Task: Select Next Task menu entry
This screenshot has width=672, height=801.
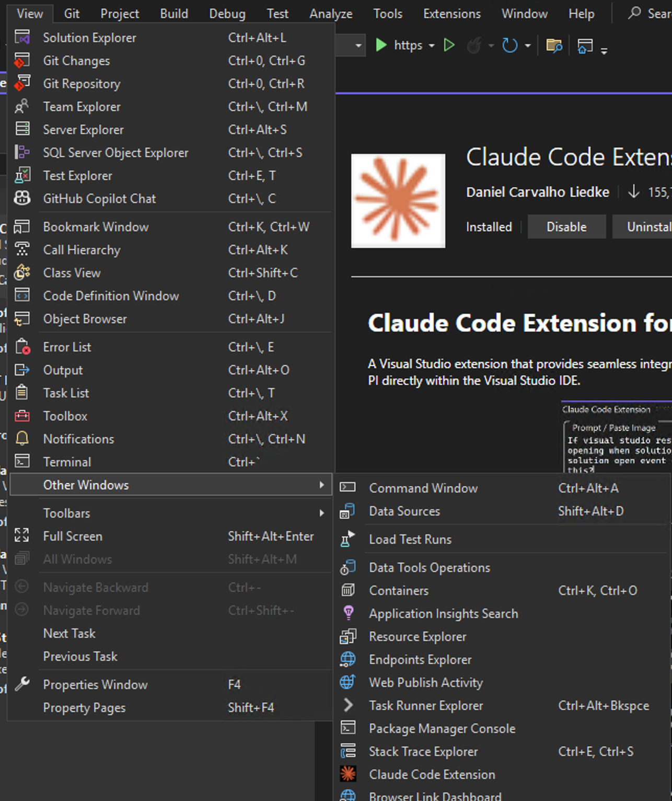Action: (171, 634)
